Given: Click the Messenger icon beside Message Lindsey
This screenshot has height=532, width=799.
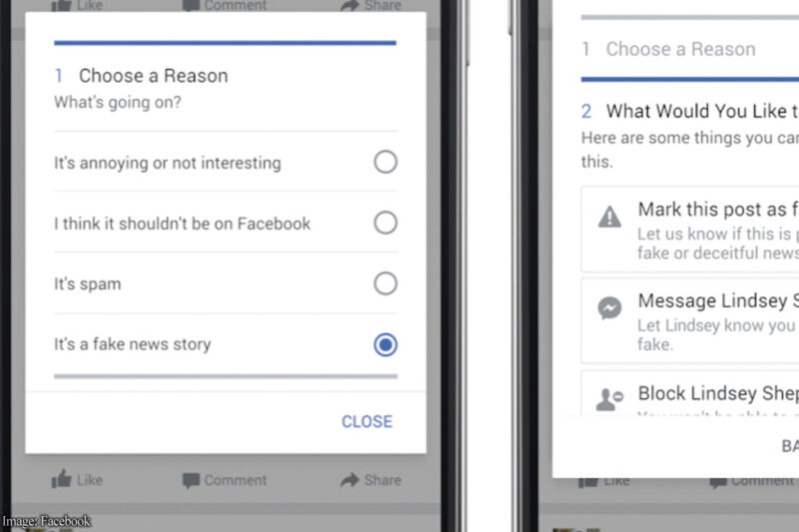Looking at the screenshot, I should pos(609,307).
